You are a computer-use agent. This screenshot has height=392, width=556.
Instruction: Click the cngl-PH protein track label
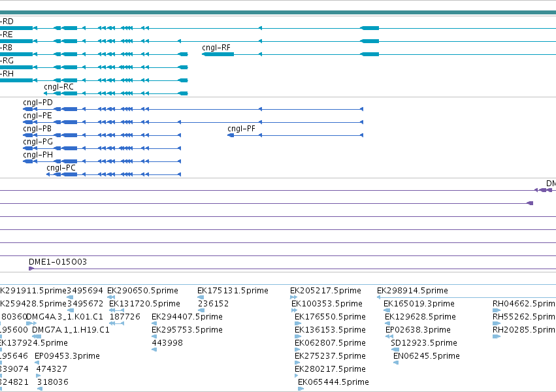[x=38, y=155]
